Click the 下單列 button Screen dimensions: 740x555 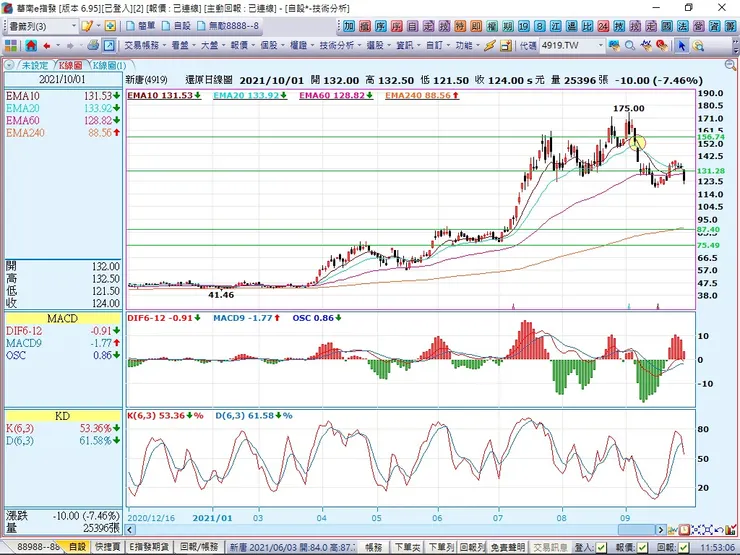pyautogui.click(x=441, y=547)
